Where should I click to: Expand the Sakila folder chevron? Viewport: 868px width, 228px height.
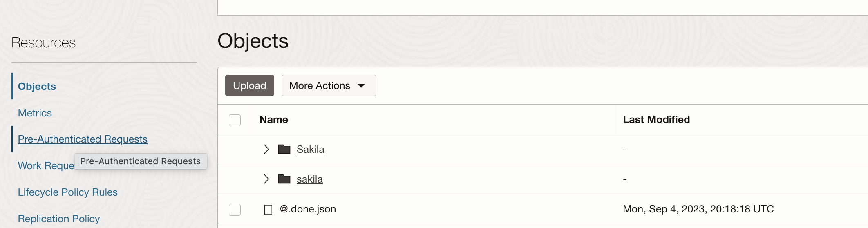[266, 149]
